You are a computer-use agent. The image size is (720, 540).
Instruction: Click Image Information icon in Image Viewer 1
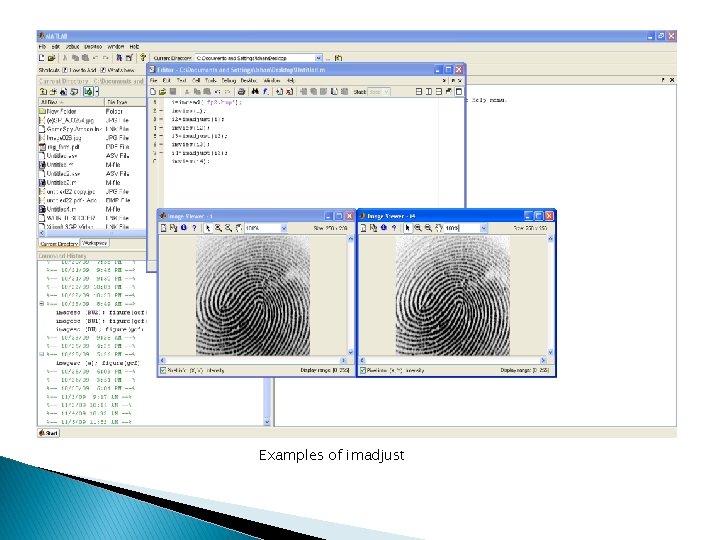pyautogui.click(x=184, y=228)
